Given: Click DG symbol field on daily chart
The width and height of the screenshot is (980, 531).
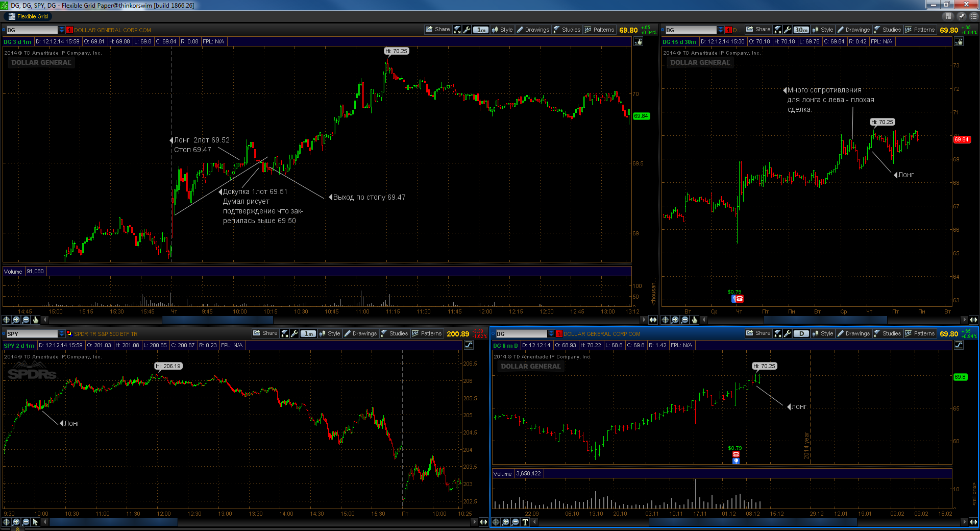Looking at the screenshot, I should [x=521, y=334].
